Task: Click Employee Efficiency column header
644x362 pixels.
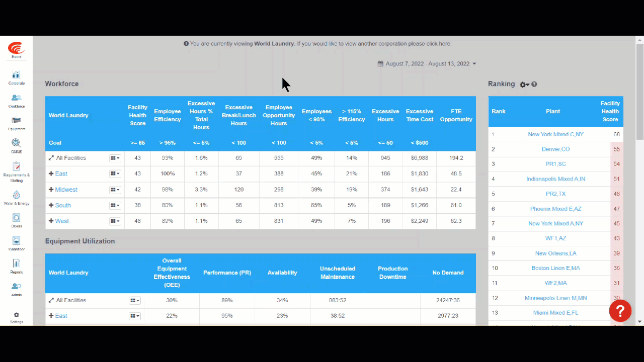Action: [168, 116]
